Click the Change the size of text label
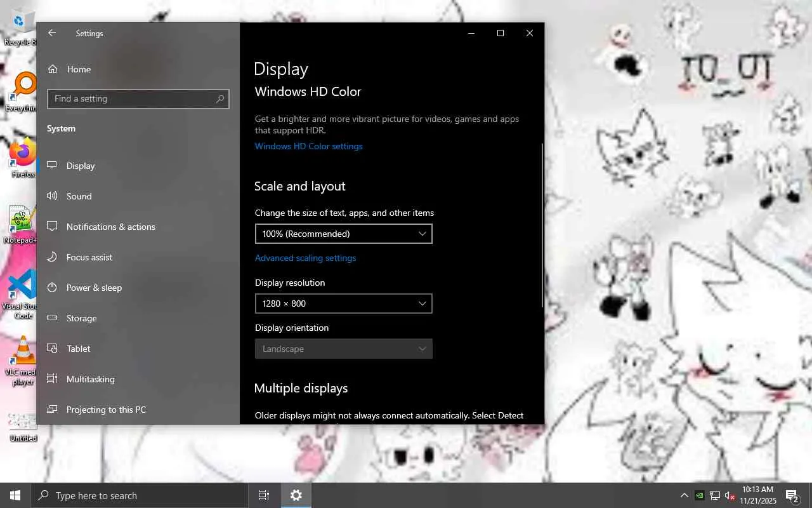Screen dimensions: 812x508 click(x=344, y=213)
